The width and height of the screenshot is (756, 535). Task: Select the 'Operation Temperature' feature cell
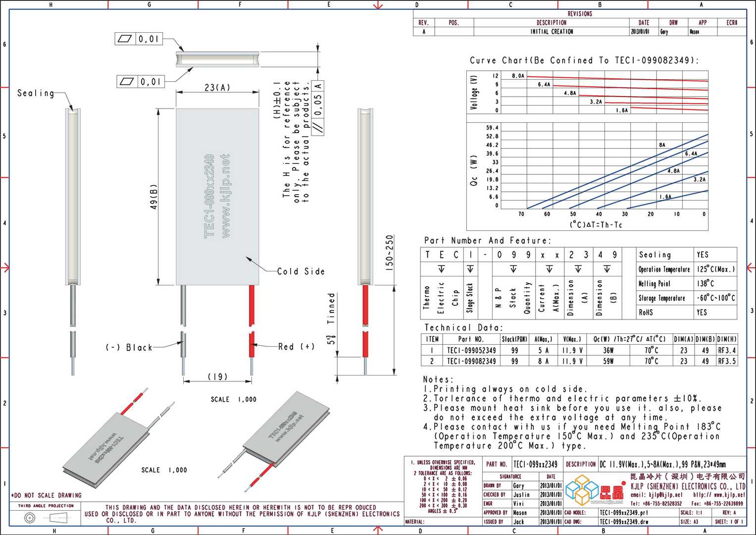(664, 269)
